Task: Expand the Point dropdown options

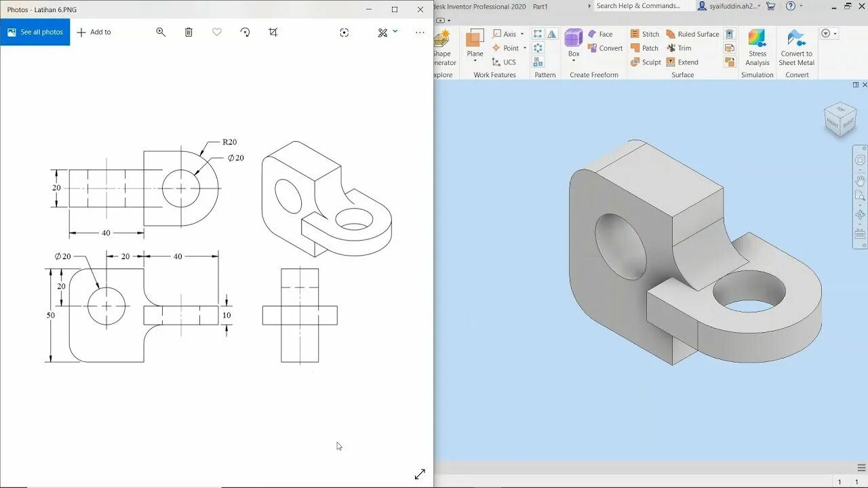Action: coord(524,48)
